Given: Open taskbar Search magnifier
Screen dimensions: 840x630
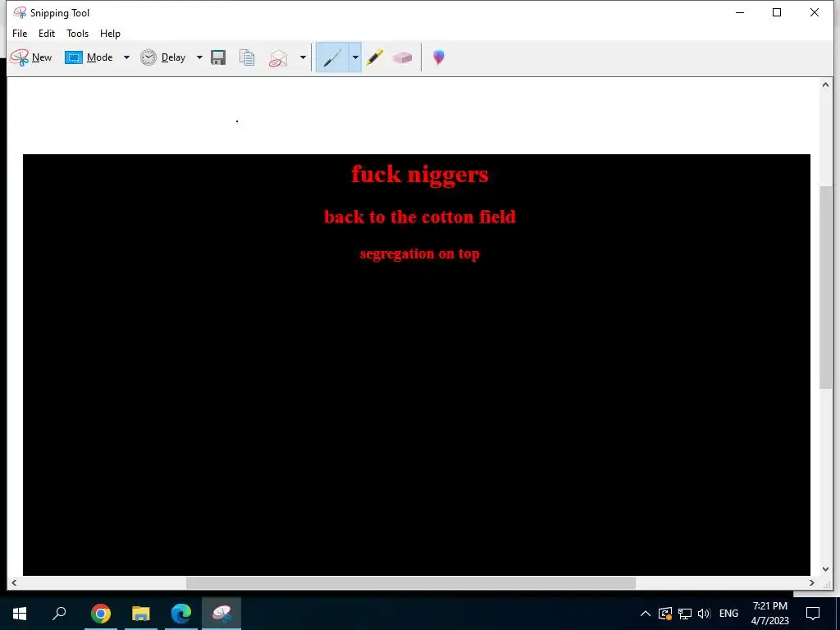Looking at the screenshot, I should (x=59, y=614).
